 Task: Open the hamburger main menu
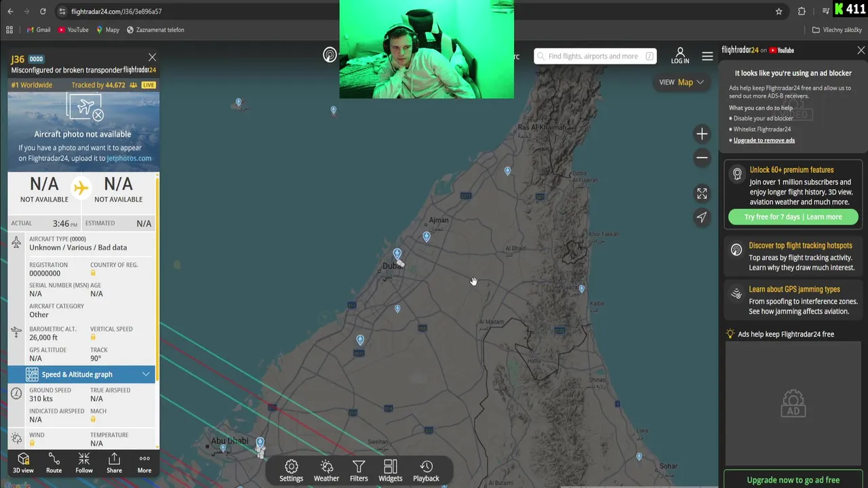pyautogui.click(x=707, y=56)
